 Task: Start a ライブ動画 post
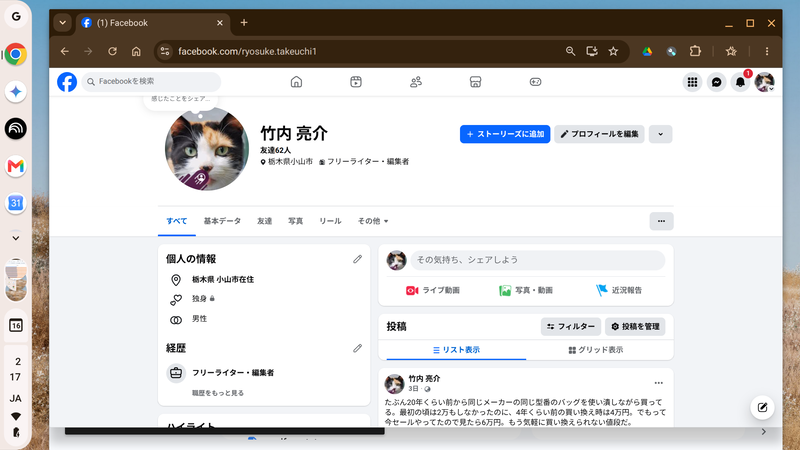pyautogui.click(x=433, y=290)
